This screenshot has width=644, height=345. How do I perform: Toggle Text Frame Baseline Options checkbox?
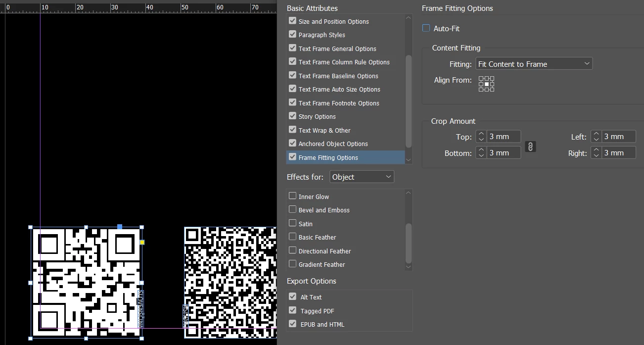coord(293,75)
